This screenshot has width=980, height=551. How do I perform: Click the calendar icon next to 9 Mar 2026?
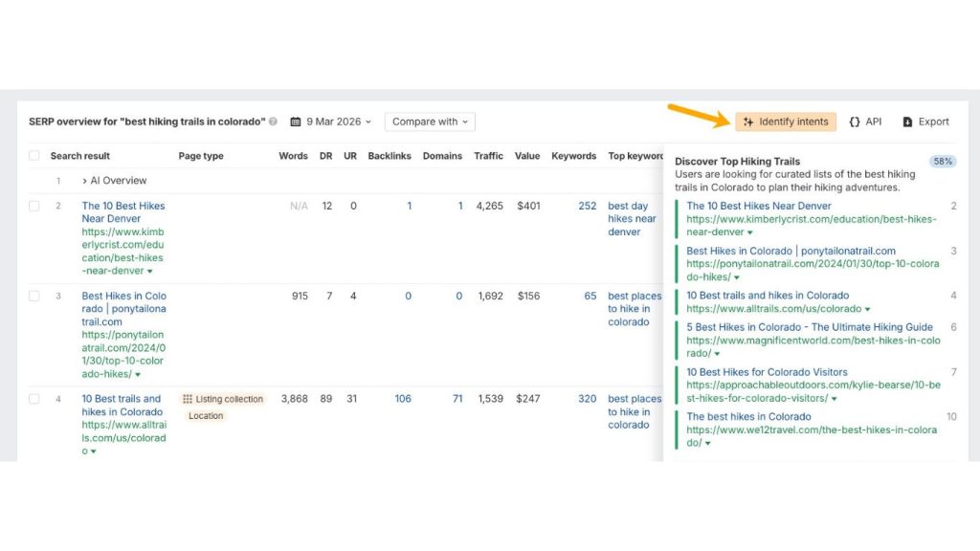point(296,121)
